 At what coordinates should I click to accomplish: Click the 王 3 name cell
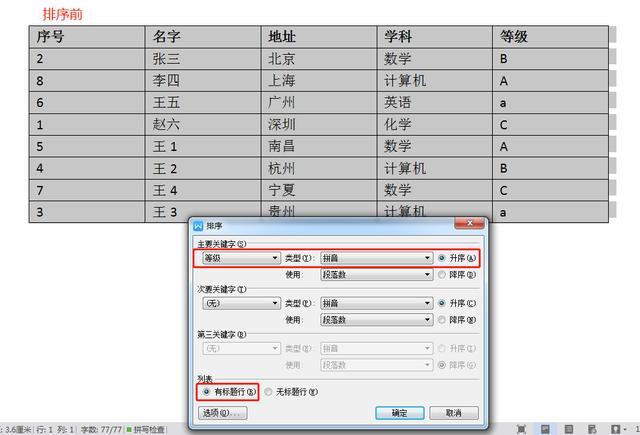pyautogui.click(x=203, y=212)
